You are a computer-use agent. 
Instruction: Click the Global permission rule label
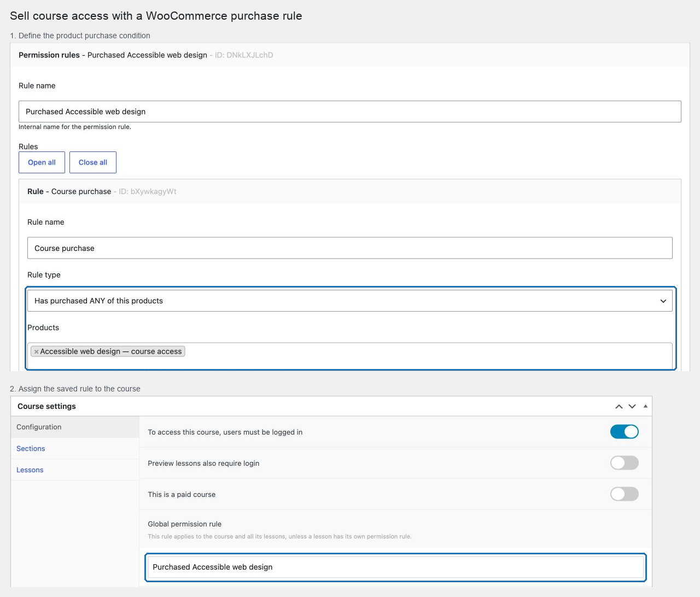click(x=184, y=524)
